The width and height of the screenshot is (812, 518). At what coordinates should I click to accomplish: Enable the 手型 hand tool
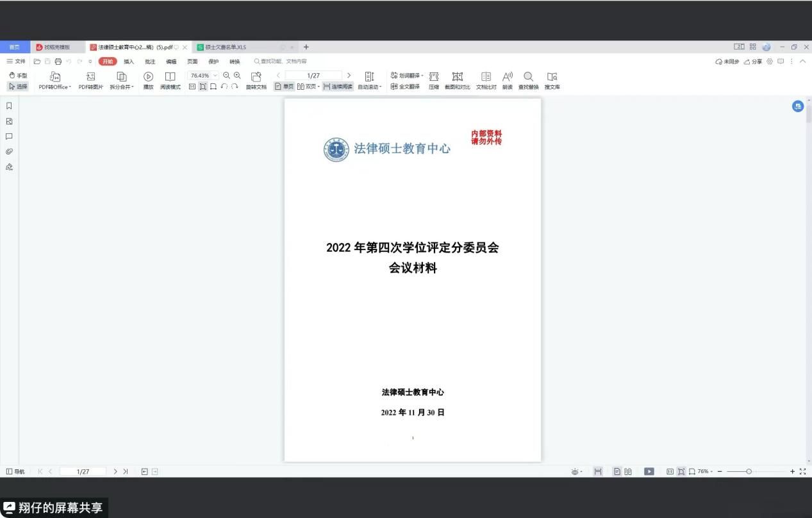[x=18, y=76]
